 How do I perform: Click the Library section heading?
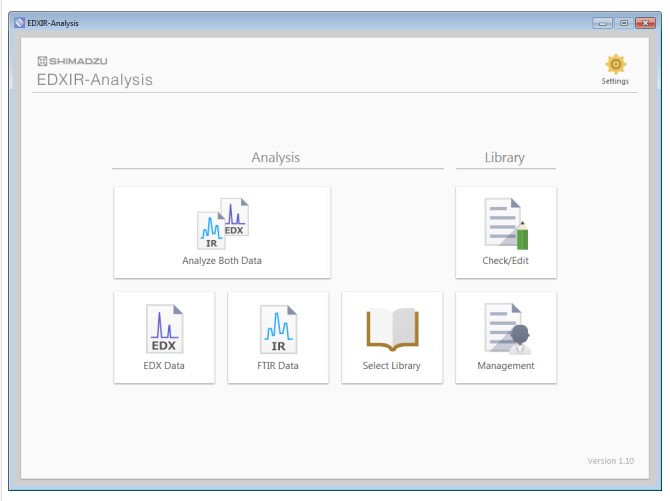(505, 158)
